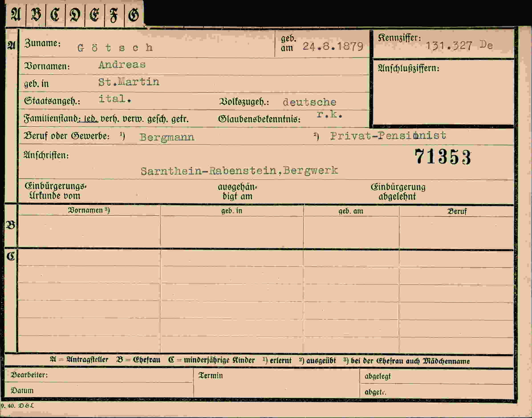Click the 'Vornamen:' label in section A

[x=47, y=66]
